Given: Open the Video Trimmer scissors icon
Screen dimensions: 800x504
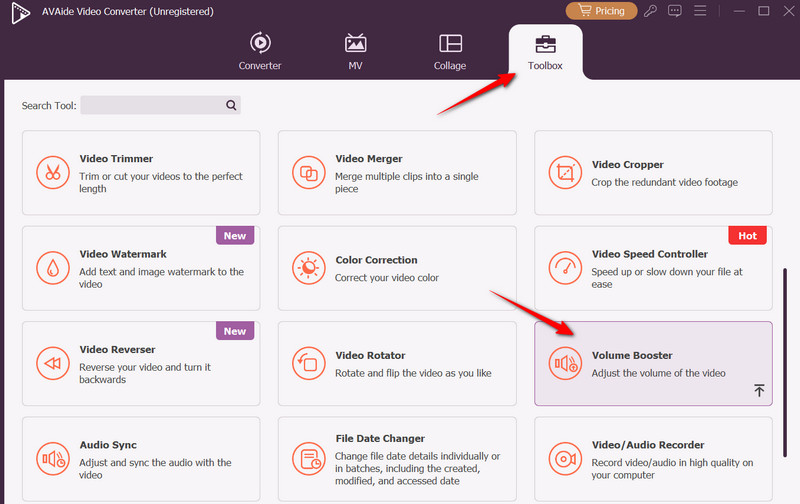Looking at the screenshot, I should point(53,172).
